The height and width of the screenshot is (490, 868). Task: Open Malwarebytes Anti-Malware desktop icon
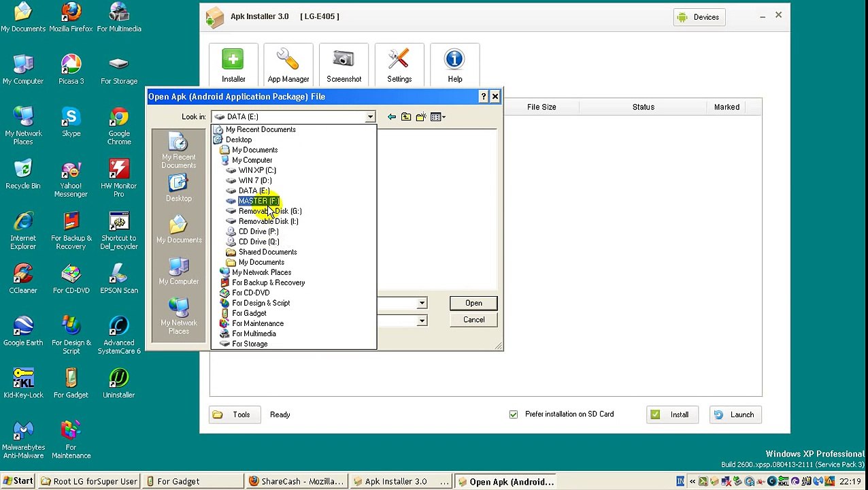tap(23, 440)
